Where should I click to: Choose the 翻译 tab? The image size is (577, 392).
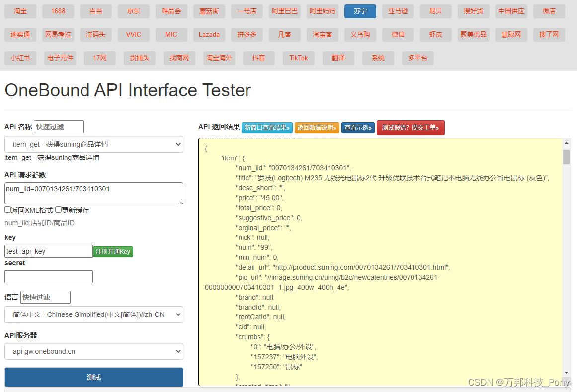coord(338,58)
